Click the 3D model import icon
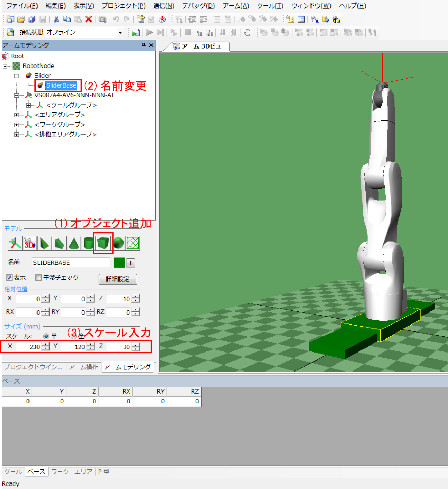Screen dimensions: 448x489 pyautogui.click(x=30, y=243)
